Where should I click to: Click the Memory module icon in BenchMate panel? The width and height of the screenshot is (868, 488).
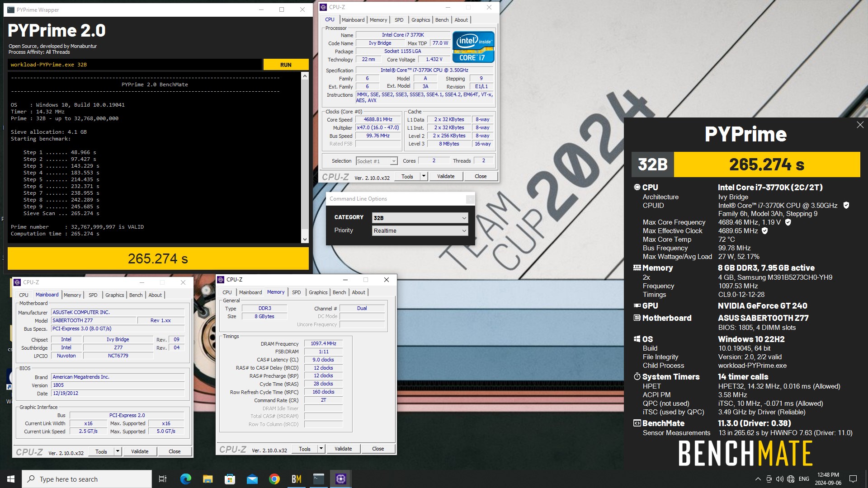[x=637, y=267]
